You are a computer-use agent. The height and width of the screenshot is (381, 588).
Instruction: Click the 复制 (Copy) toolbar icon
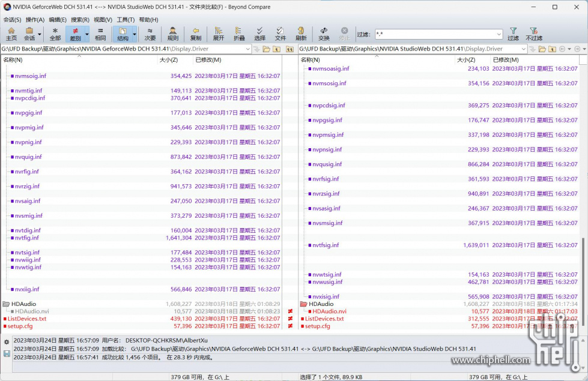click(x=196, y=34)
